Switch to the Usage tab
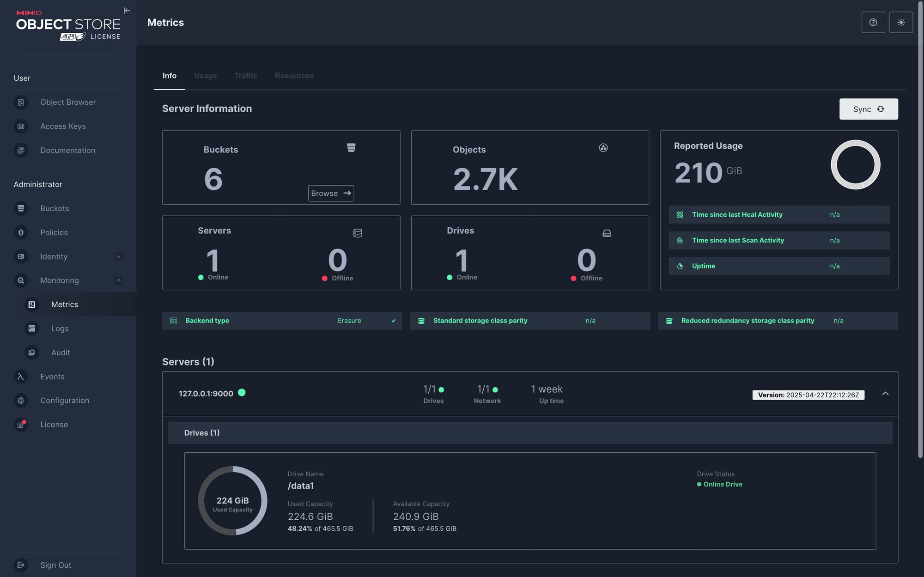The height and width of the screenshot is (577, 924). coord(205,76)
